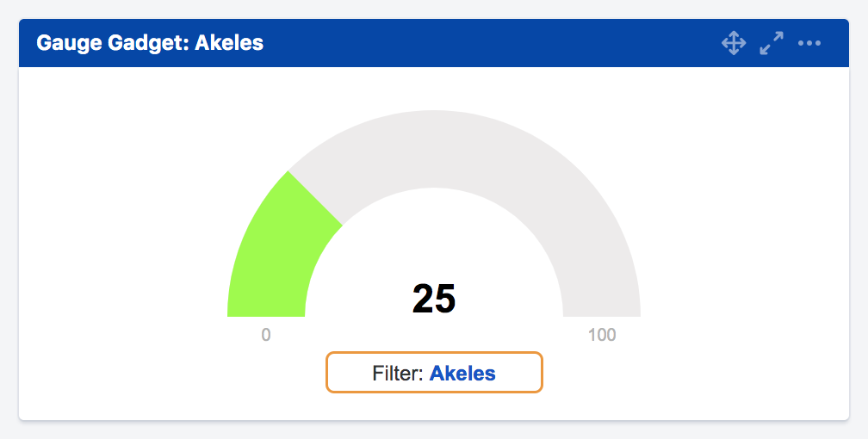This screenshot has width=868, height=439.
Task: Click the gauge maximum label 100
Action: click(x=602, y=335)
